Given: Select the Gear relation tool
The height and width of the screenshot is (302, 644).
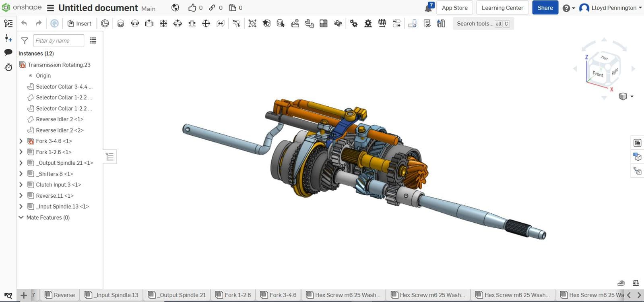Looking at the screenshot, I should [354, 24].
